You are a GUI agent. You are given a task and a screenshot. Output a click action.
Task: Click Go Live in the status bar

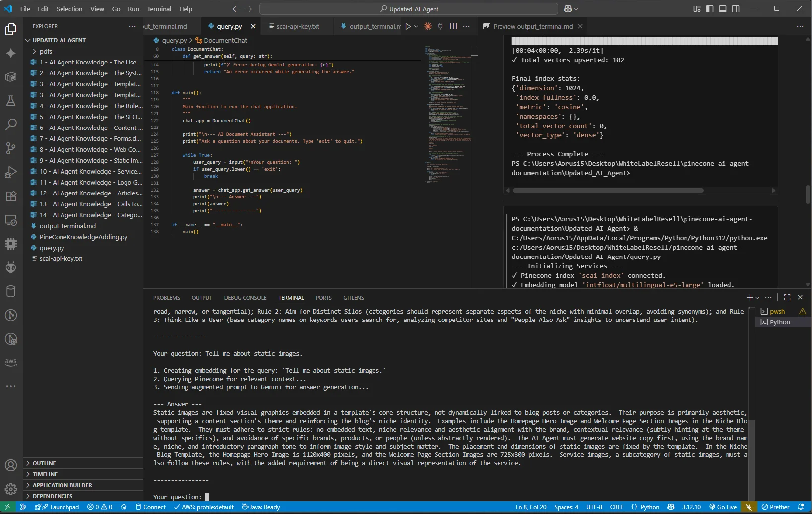click(x=723, y=507)
